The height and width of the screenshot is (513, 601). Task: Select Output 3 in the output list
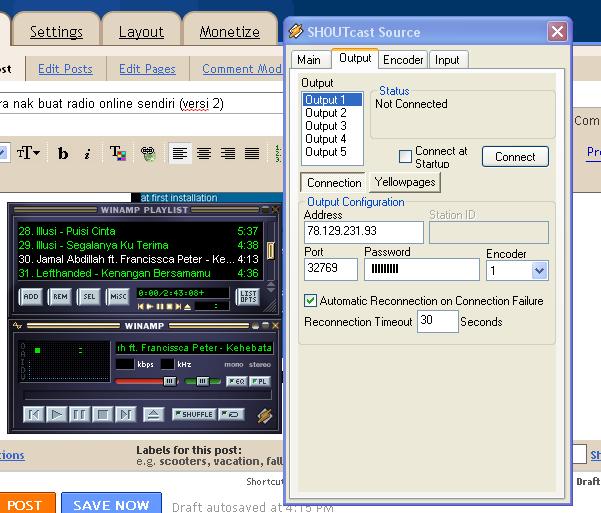pos(332,126)
